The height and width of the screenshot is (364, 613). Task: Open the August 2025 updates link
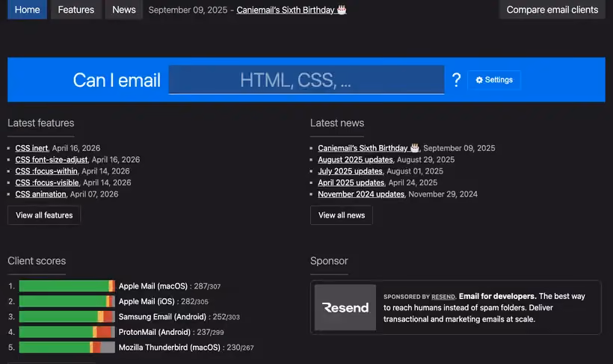click(x=355, y=159)
